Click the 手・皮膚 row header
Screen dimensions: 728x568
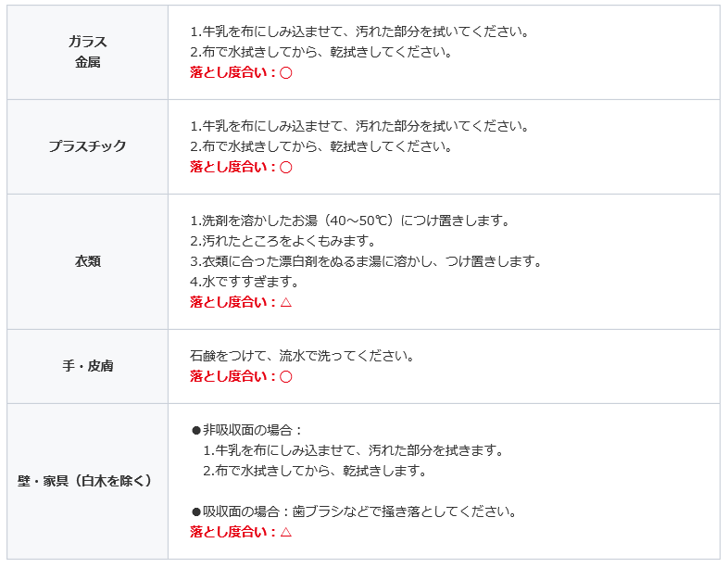point(87,366)
